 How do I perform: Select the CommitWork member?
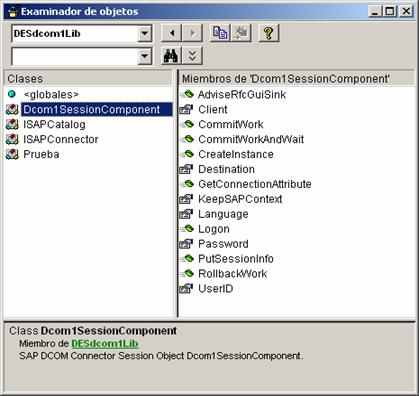point(231,124)
